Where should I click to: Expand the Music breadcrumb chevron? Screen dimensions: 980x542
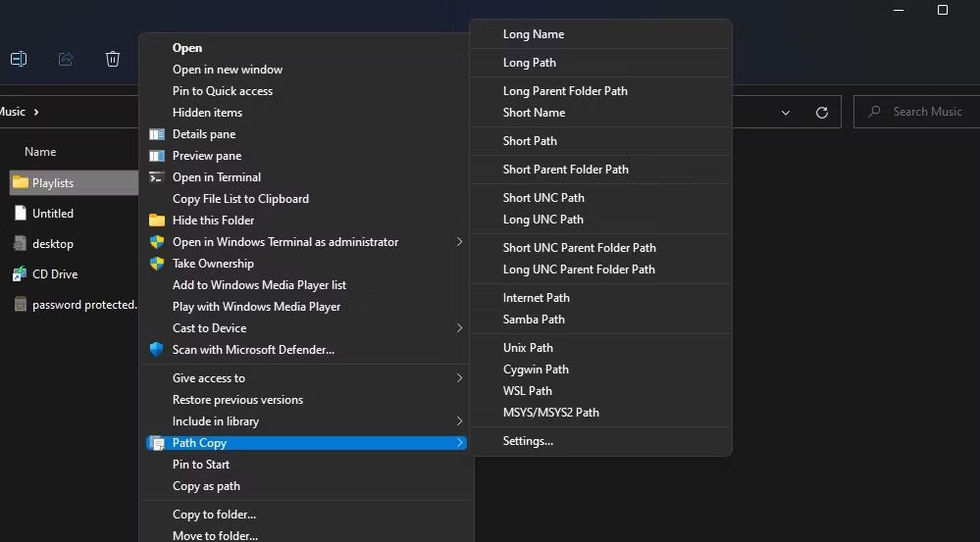pos(36,112)
